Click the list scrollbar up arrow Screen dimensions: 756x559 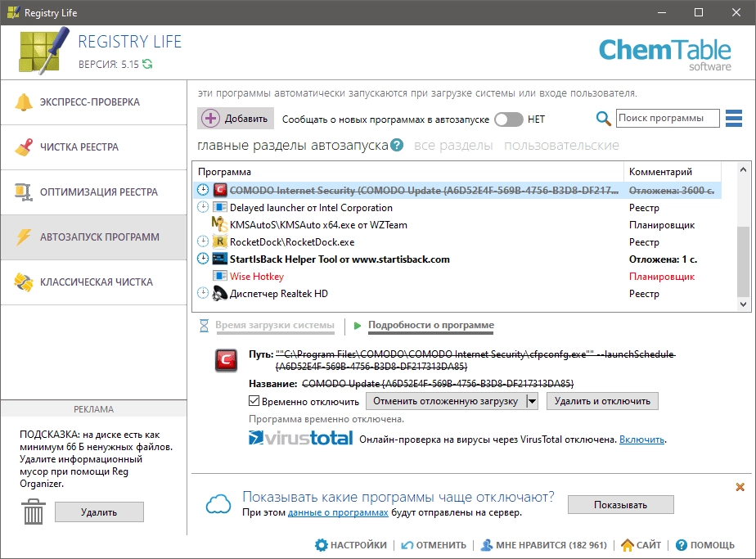(743, 169)
